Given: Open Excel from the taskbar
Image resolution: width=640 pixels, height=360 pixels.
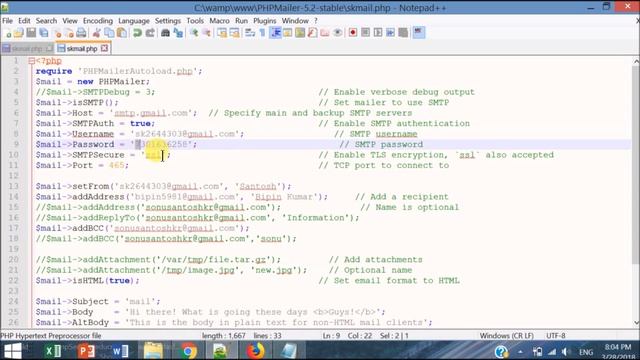Looking at the screenshot, I should [53, 351].
